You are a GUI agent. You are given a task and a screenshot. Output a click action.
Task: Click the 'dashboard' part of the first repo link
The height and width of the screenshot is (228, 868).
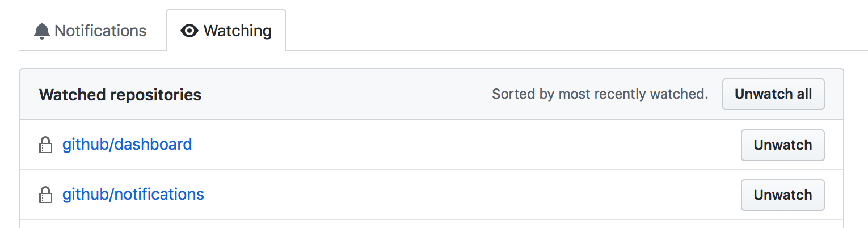[x=153, y=145]
